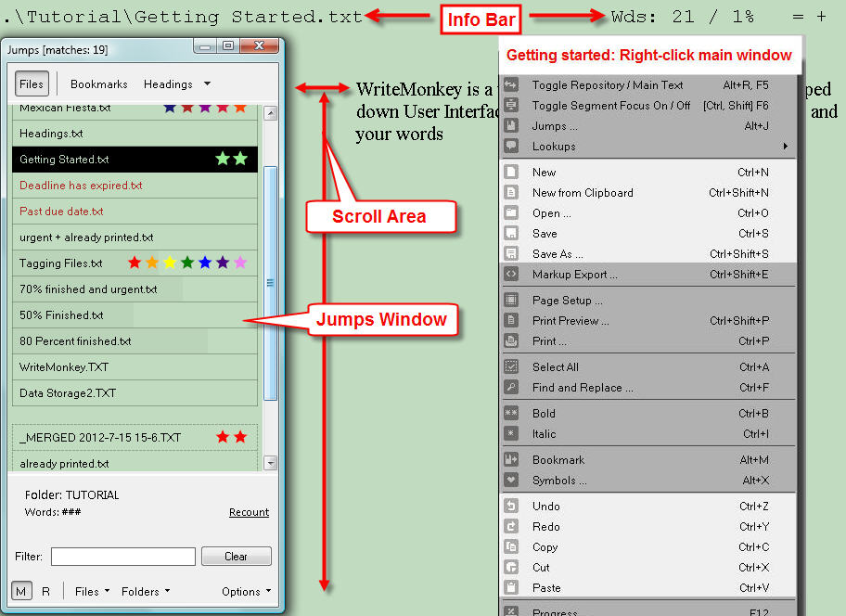Choose Markup Export from context menu
Screen dimensions: 846x616
click(648, 274)
